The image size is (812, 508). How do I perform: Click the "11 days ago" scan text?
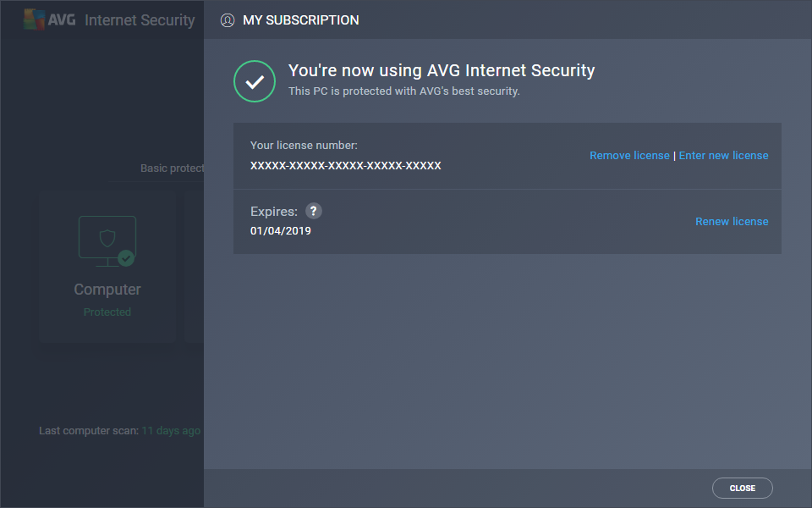point(171,431)
